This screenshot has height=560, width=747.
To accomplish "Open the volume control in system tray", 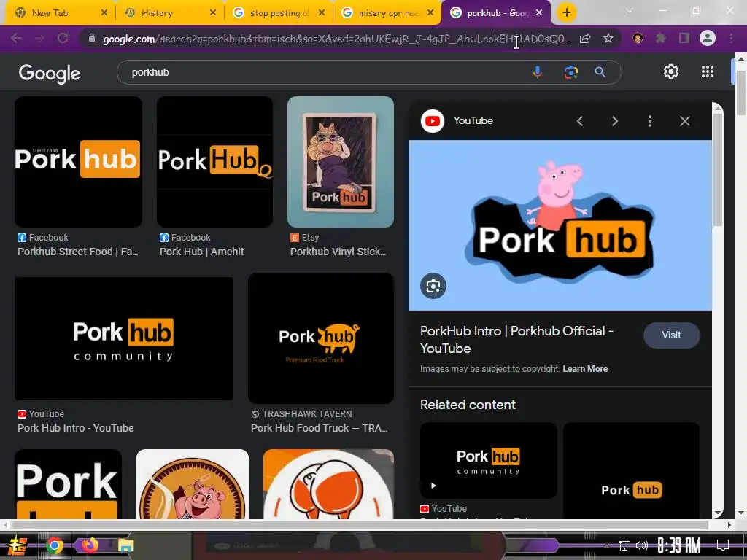I will tap(642, 545).
